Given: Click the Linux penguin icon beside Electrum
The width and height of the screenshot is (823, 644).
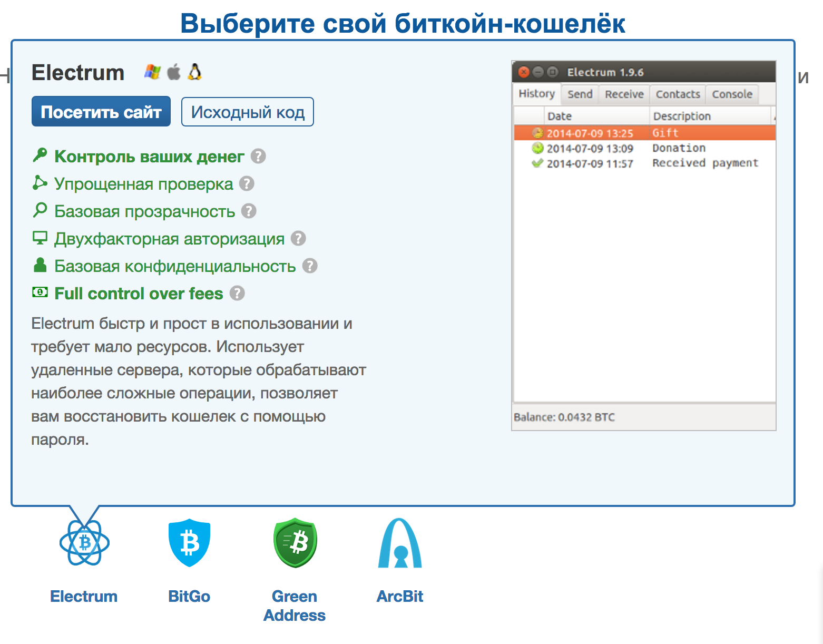Looking at the screenshot, I should (x=195, y=72).
